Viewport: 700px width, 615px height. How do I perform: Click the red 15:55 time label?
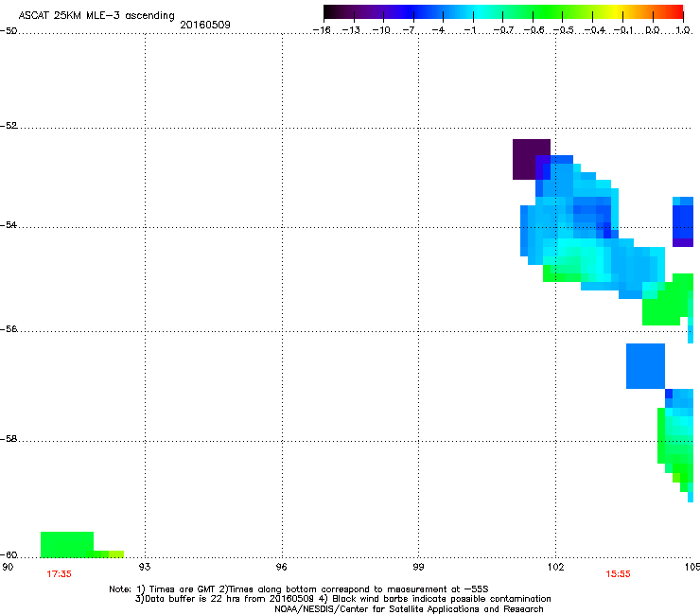(x=618, y=574)
